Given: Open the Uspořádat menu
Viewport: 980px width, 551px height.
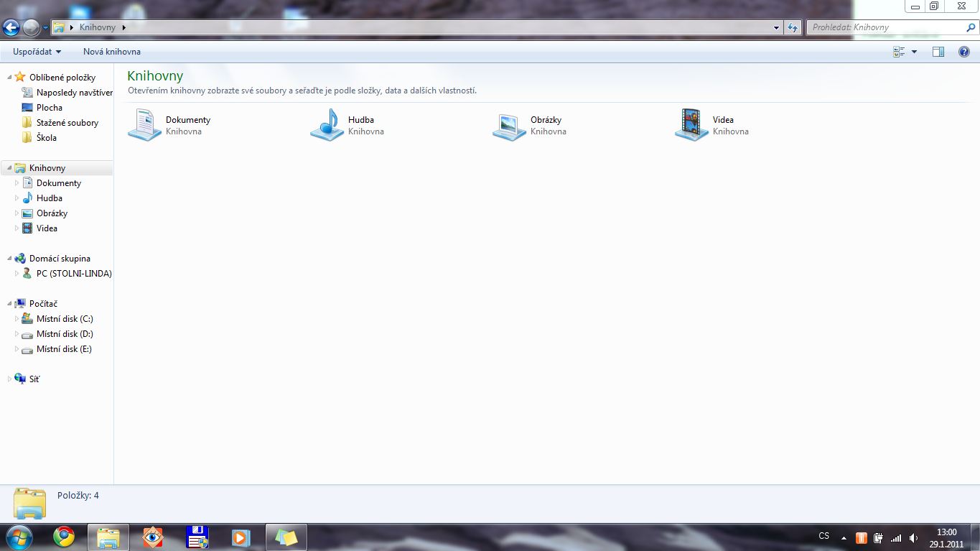Looking at the screenshot, I should click(37, 52).
